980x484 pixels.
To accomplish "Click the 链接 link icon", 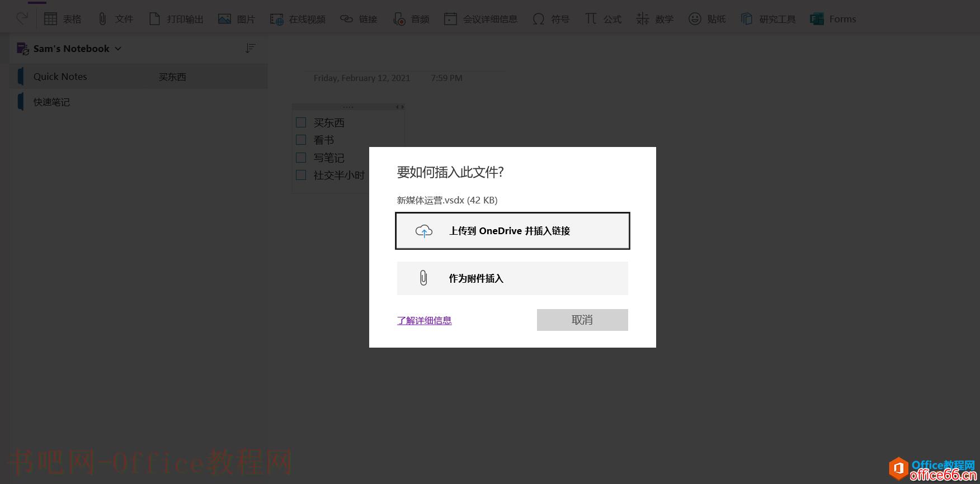I will [346, 19].
